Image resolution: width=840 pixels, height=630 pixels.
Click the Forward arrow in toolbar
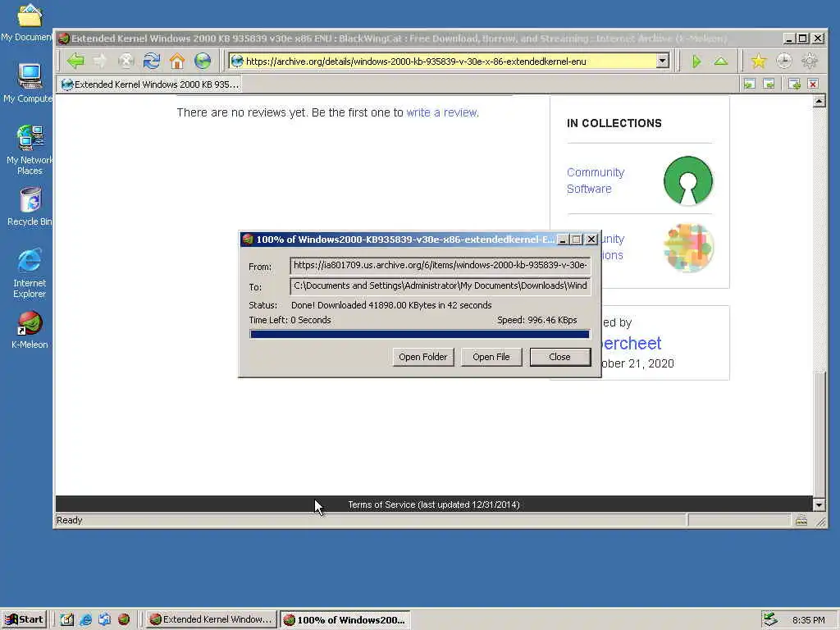point(100,61)
